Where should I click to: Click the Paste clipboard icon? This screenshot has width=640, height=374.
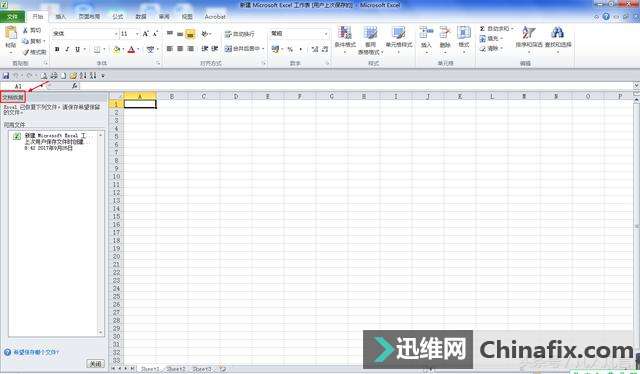tap(11, 33)
